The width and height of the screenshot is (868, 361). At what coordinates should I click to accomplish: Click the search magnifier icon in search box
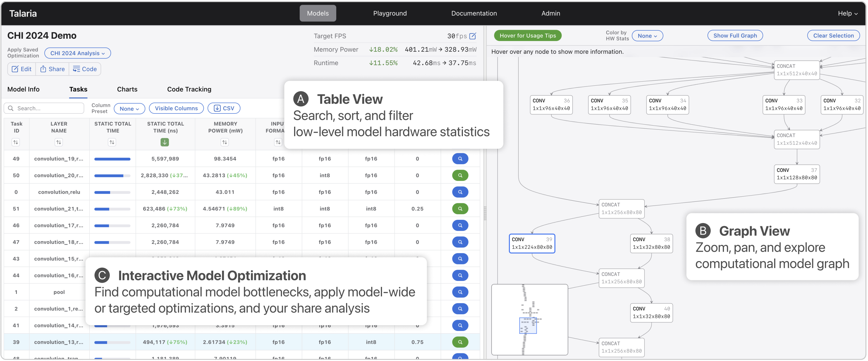click(11, 108)
